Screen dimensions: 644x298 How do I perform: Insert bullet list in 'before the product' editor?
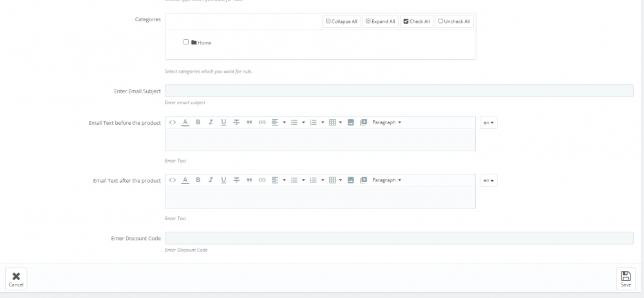tap(294, 122)
